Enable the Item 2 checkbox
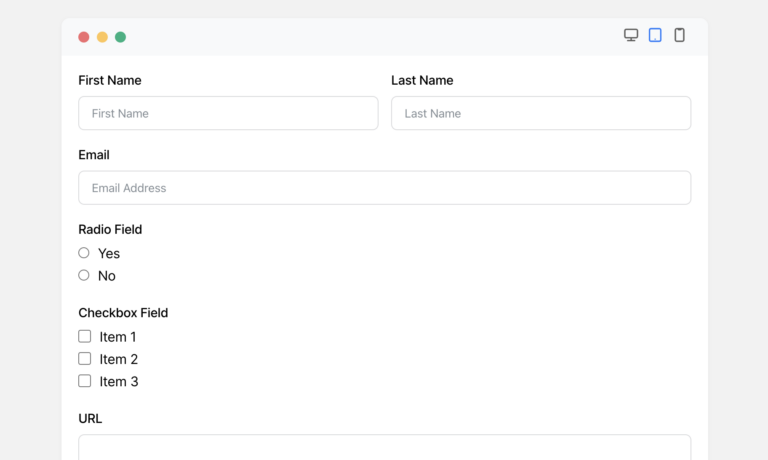Viewport: 768px width, 460px height. tap(85, 359)
